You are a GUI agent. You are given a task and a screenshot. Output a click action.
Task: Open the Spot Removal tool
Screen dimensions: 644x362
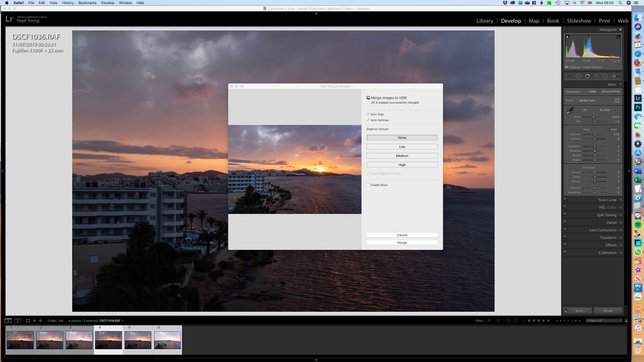click(x=579, y=75)
